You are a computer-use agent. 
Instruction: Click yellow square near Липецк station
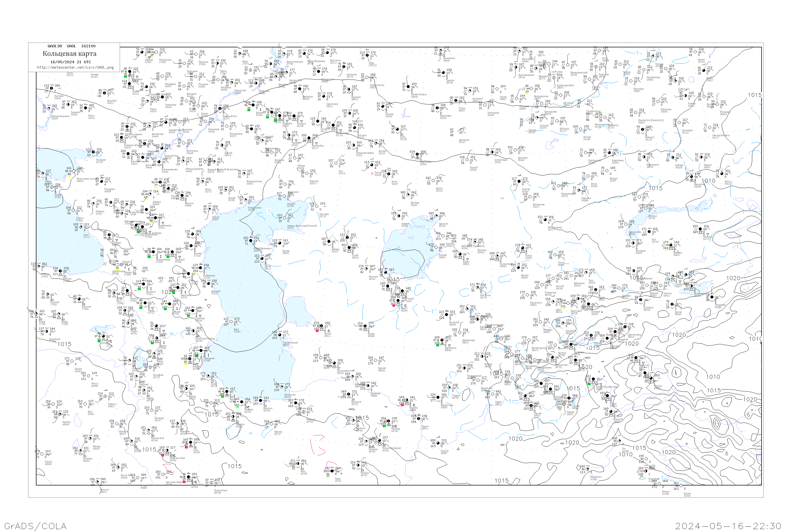point(152,57)
